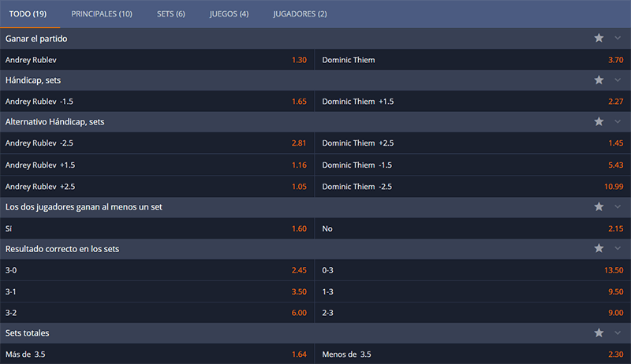The height and width of the screenshot is (364, 631).
Task: Switch to PRINCIPALES (10) tab
Action: [102, 14]
